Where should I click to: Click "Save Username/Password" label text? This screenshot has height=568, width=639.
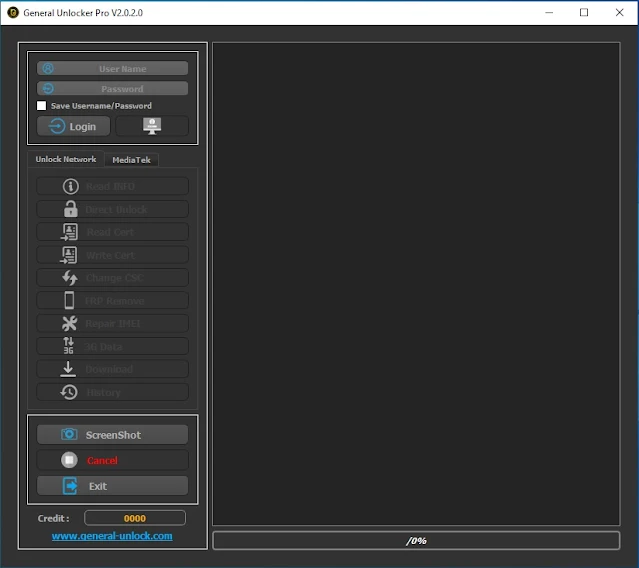click(101, 106)
